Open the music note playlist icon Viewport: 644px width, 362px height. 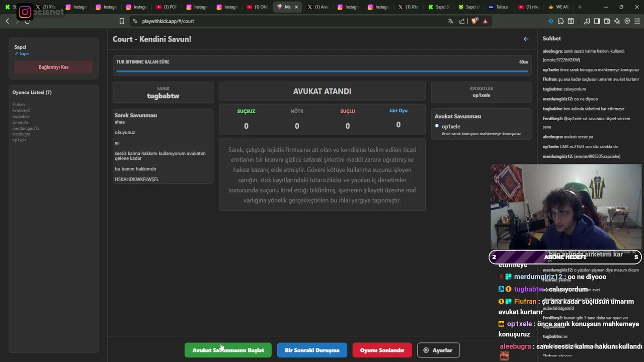[x=587, y=21]
